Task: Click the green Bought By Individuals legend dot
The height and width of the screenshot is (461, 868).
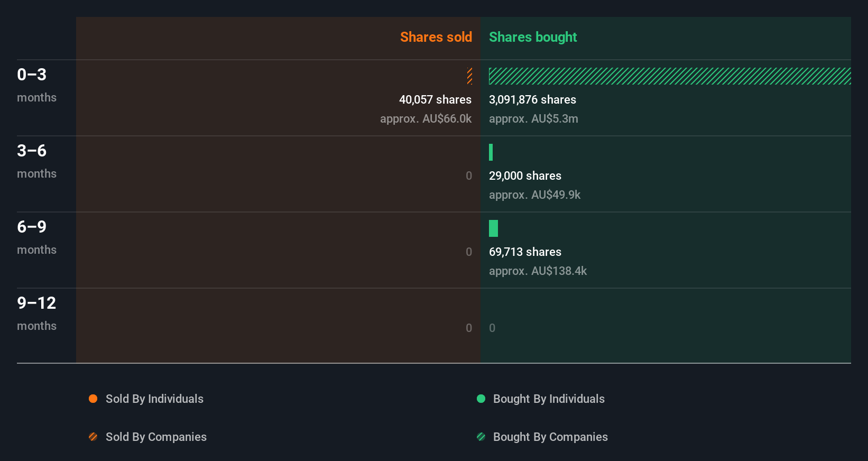Action: pos(481,399)
